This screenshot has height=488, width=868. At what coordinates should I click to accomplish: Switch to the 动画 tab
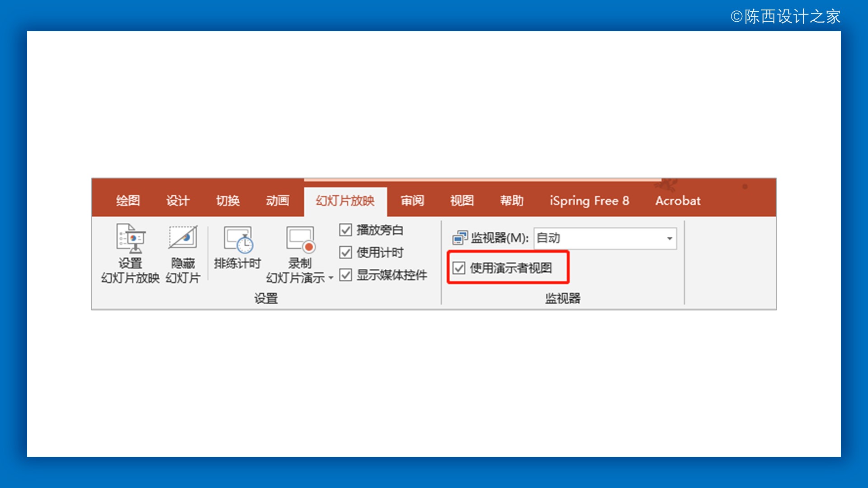point(278,201)
